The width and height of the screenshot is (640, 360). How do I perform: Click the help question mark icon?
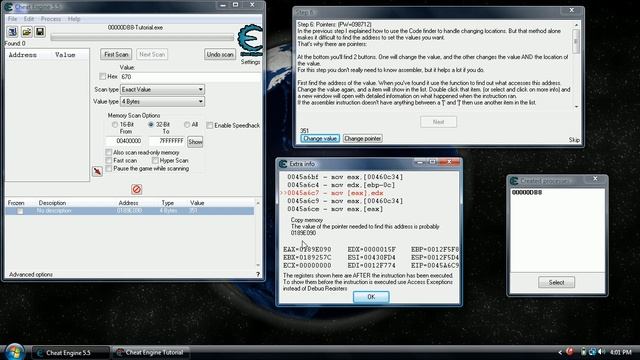pos(258,274)
